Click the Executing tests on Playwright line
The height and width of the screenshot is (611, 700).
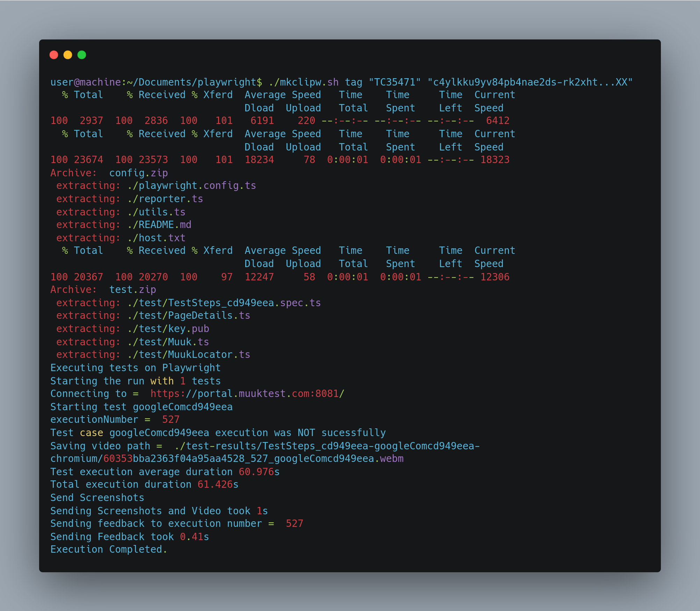[x=136, y=368]
